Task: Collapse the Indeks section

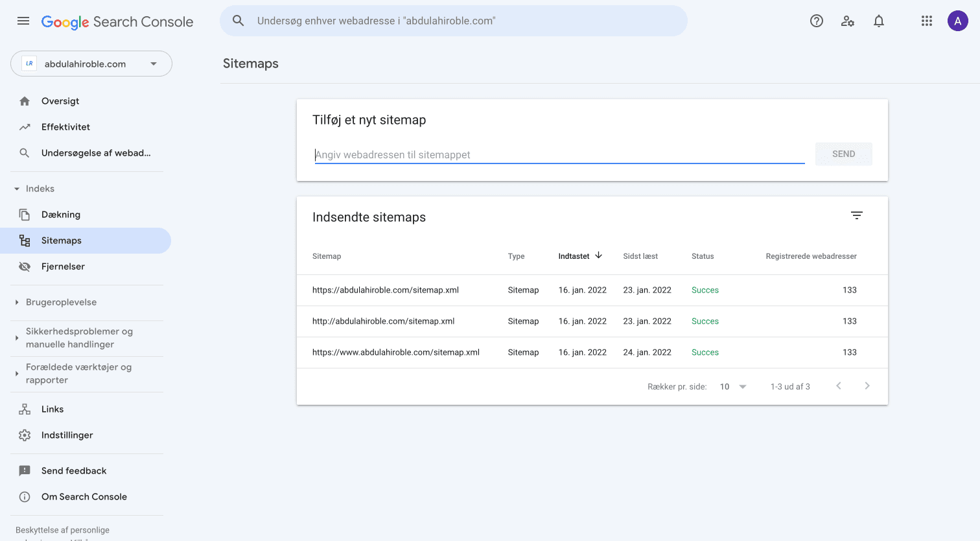Action: click(x=17, y=189)
